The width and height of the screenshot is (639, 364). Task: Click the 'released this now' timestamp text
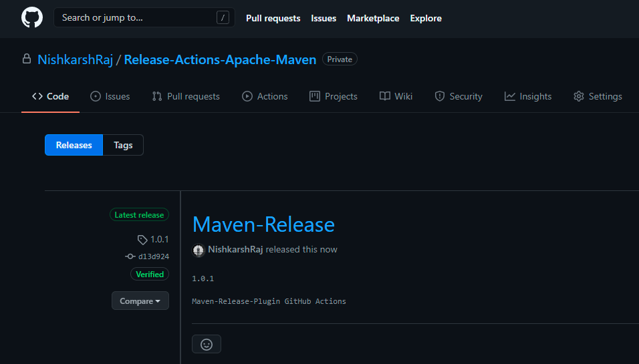(301, 249)
